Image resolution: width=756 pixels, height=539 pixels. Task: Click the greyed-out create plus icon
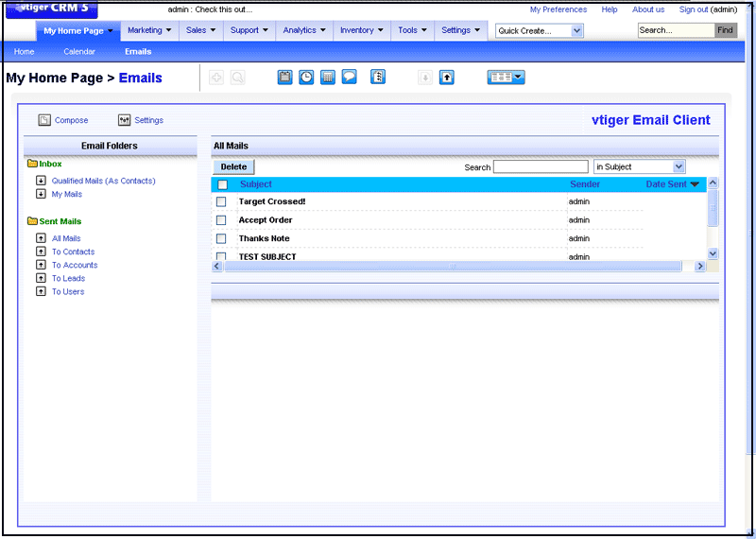[216, 78]
